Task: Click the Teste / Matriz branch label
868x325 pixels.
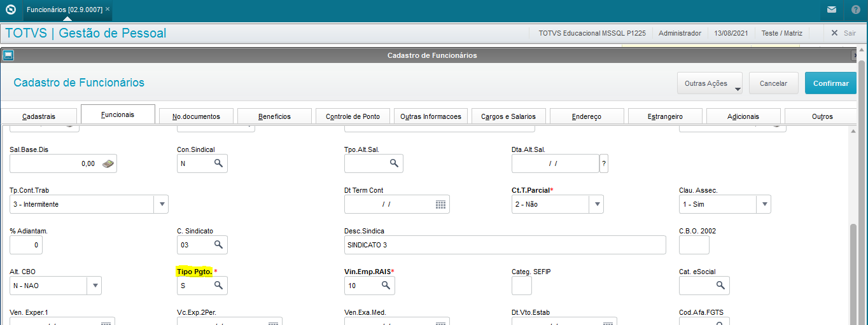Action: pos(781,33)
